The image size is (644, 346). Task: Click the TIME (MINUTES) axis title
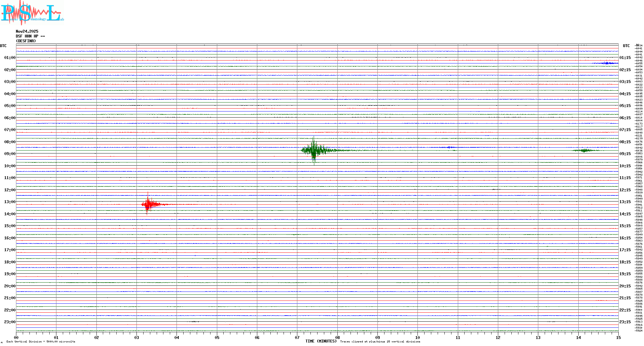click(x=321, y=341)
